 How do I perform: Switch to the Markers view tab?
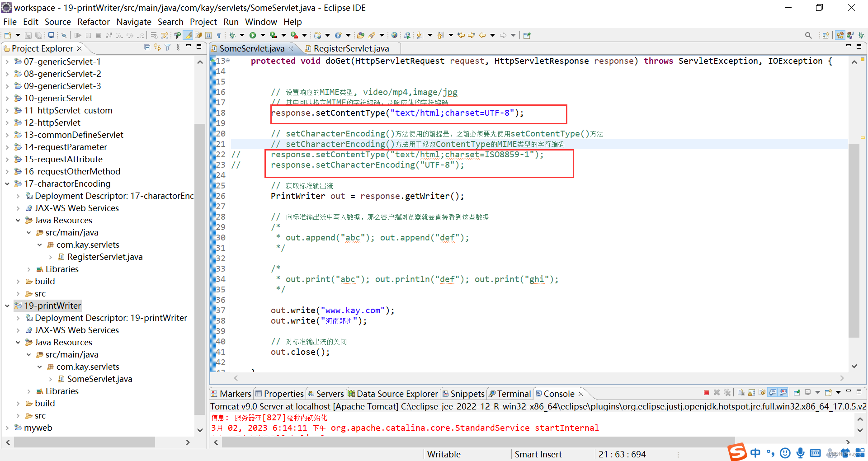point(231,394)
